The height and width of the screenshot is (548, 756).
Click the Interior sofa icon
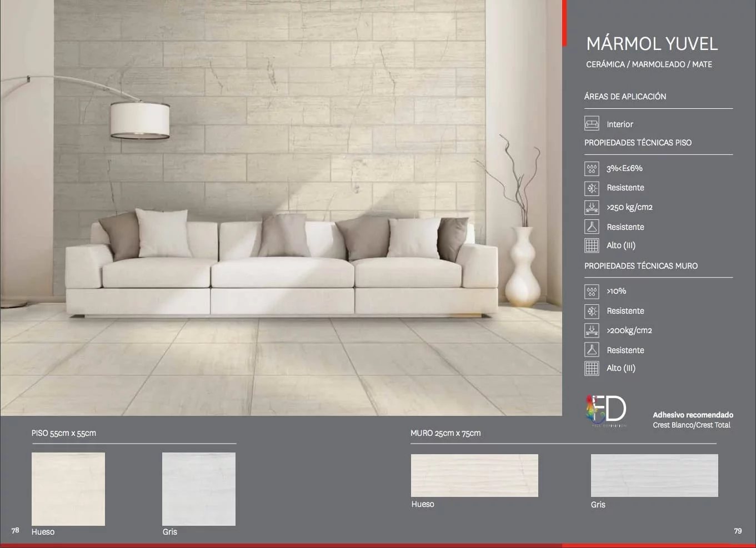click(592, 123)
